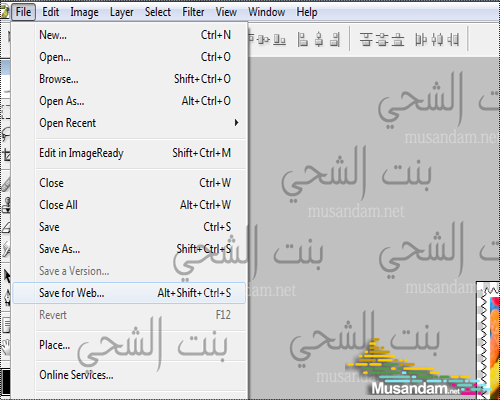Click the Distribute left edges icon
500x400 pixels.
(421, 40)
